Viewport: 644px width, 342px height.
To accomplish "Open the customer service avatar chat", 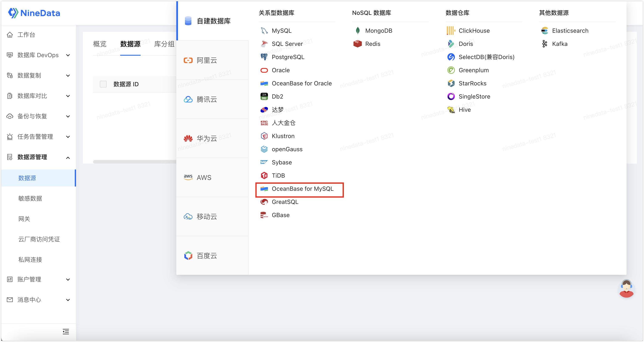I will point(626,288).
